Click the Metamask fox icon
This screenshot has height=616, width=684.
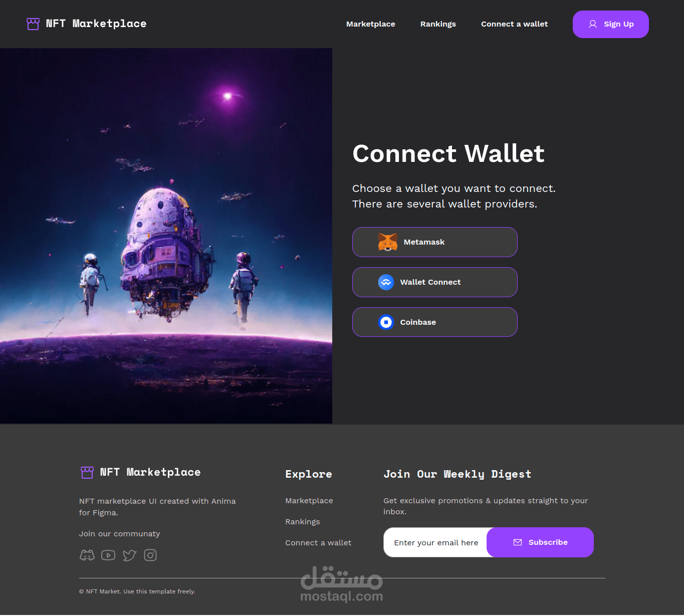[387, 242]
